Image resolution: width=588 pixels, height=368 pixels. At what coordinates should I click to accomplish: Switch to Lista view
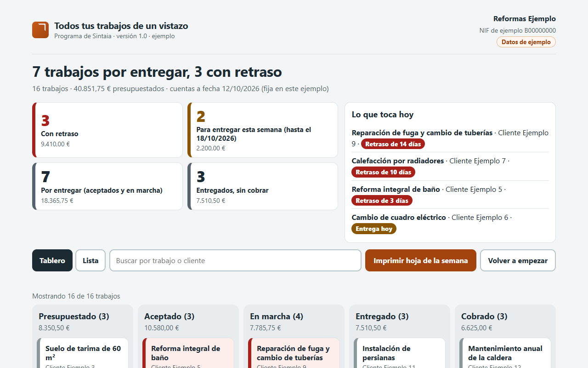90,260
